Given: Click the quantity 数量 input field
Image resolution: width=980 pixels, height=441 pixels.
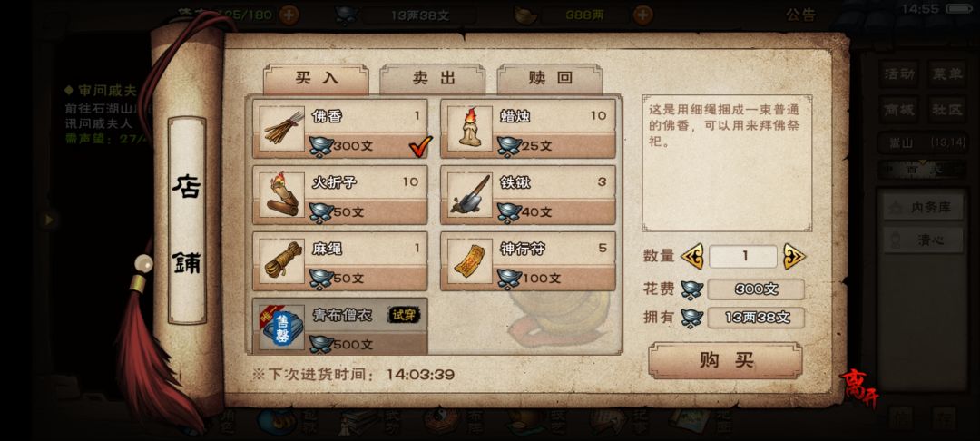Looking at the screenshot, I should click(743, 256).
